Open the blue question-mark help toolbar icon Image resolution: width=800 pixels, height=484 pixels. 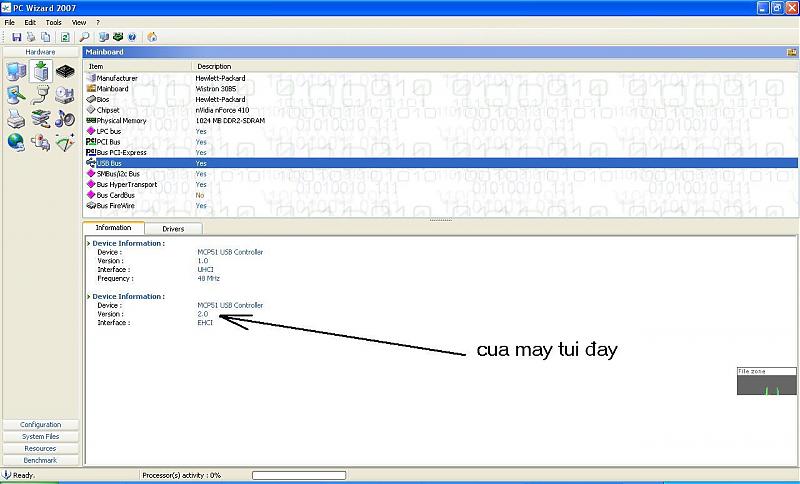[132, 37]
